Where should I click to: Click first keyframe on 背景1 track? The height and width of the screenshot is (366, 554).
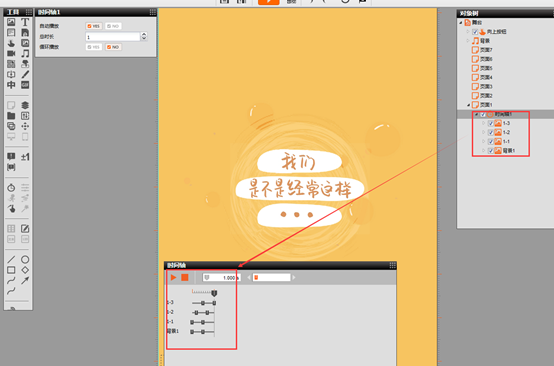coord(192,332)
